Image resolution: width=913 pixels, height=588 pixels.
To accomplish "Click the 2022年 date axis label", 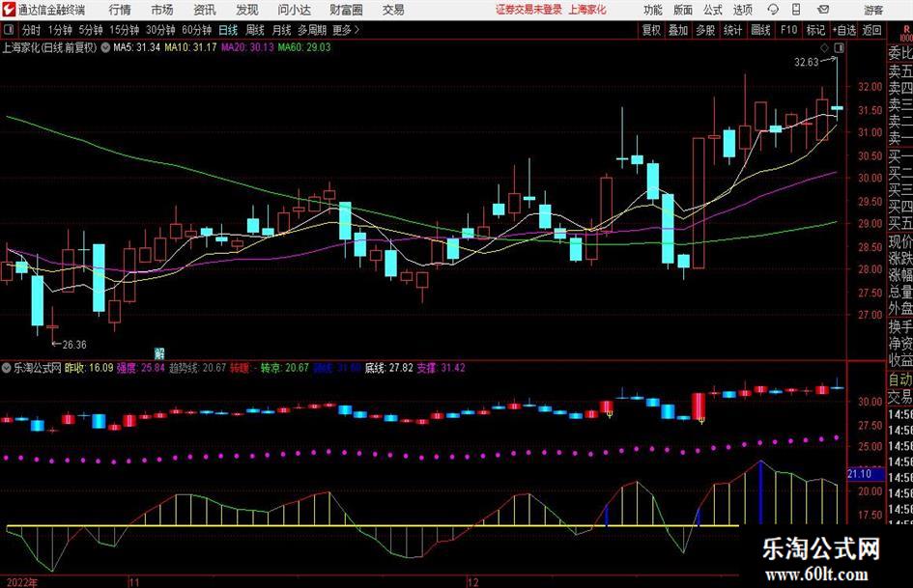I will (x=21, y=582).
